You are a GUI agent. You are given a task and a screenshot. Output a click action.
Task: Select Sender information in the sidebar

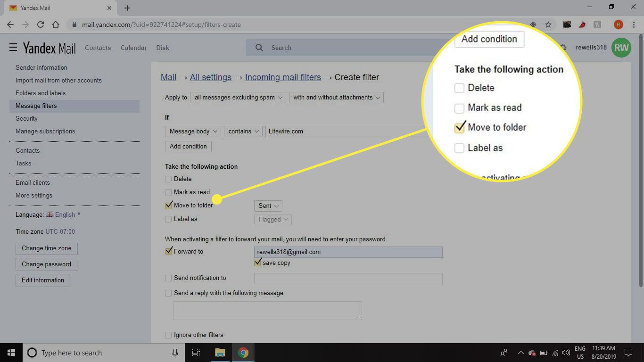[41, 67]
